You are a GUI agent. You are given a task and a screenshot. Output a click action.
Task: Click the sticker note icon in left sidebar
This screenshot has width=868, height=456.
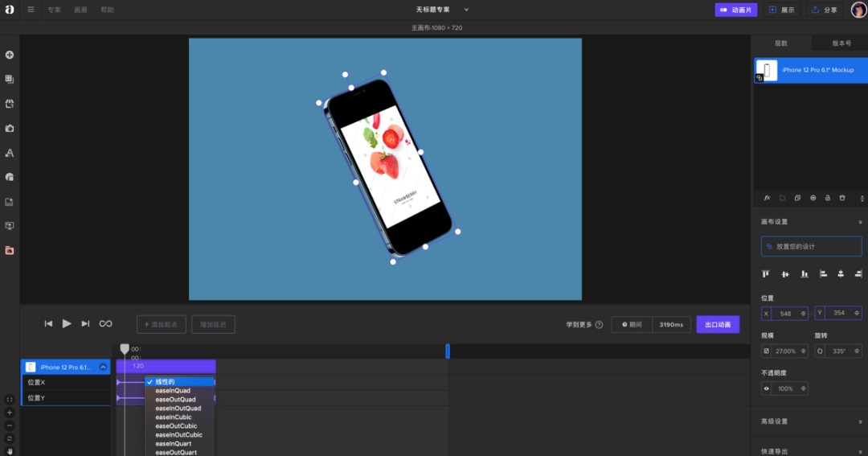coord(10,202)
